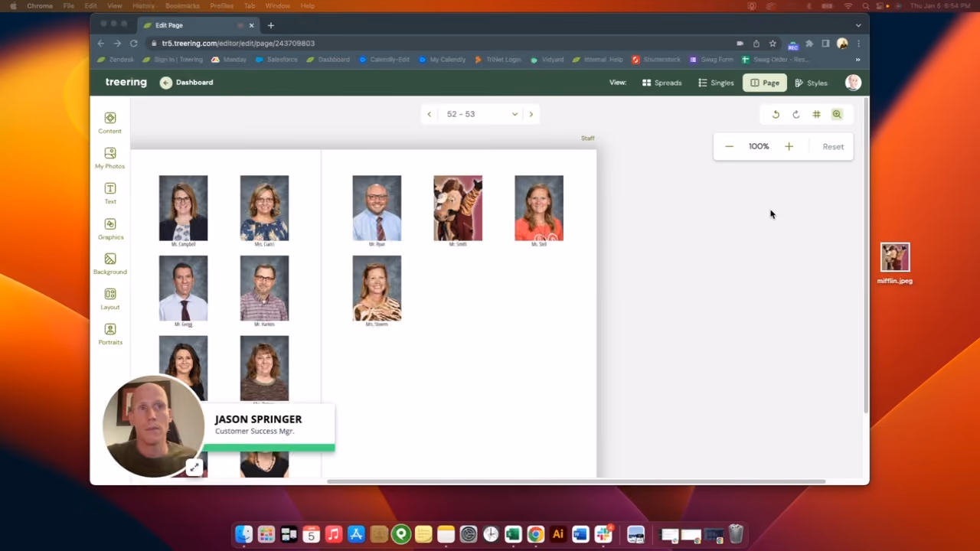Toggle the grid overlay icon
This screenshot has height=551, width=980.
pos(816,114)
